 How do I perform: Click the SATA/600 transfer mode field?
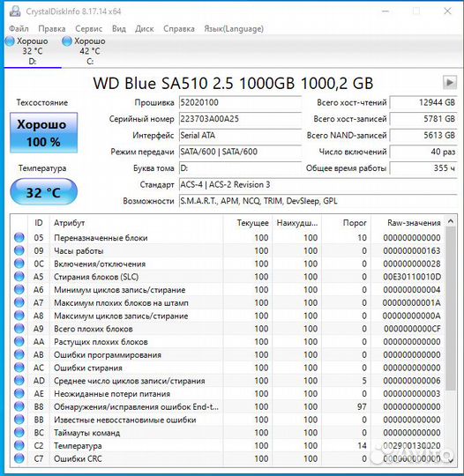[x=240, y=152]
